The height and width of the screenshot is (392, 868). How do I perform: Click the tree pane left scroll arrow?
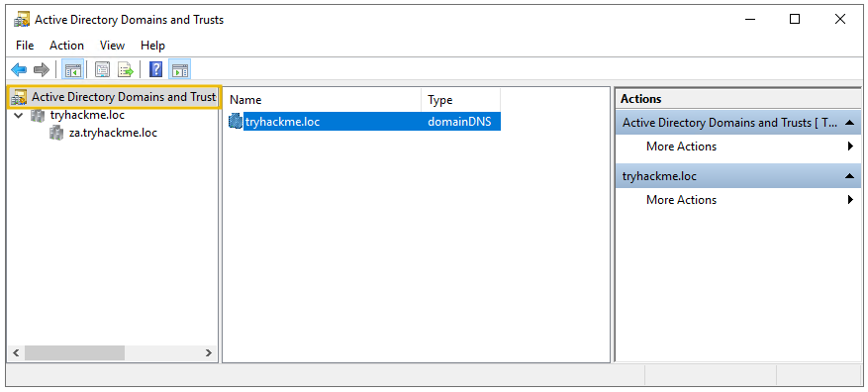coord(15,352)
